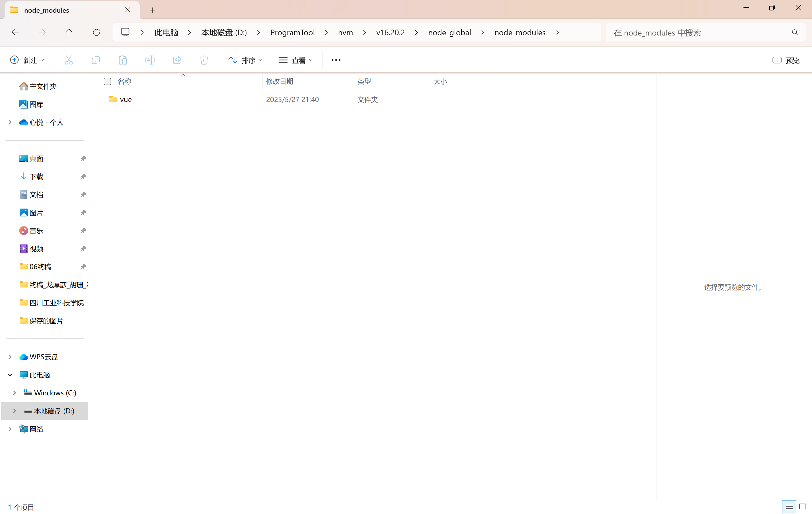Open the more options ellipsis menu
The width and height of the screenshot is (812, 514).
(x=336, y=60)
